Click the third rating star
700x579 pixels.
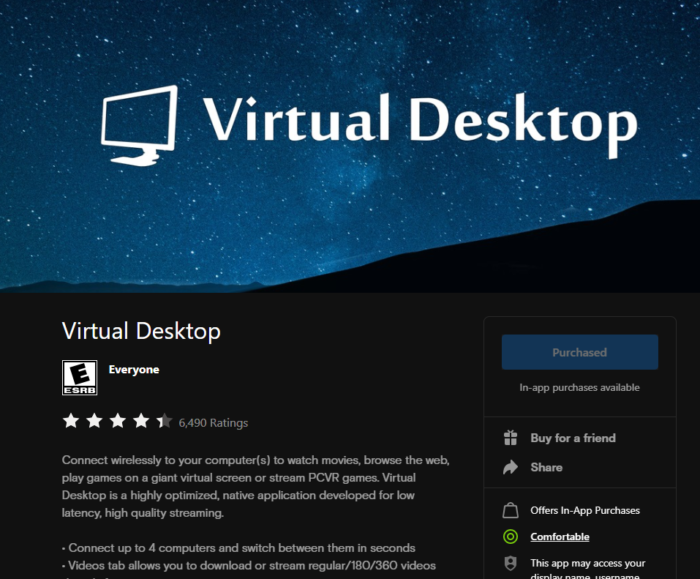coord(118,421)
